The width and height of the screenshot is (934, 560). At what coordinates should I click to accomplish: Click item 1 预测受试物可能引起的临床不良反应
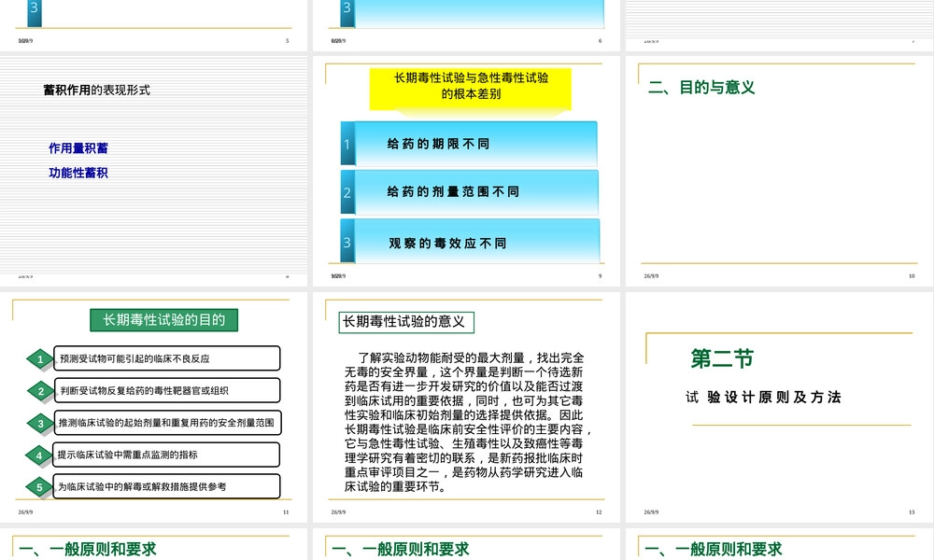[x=167, y=358]
